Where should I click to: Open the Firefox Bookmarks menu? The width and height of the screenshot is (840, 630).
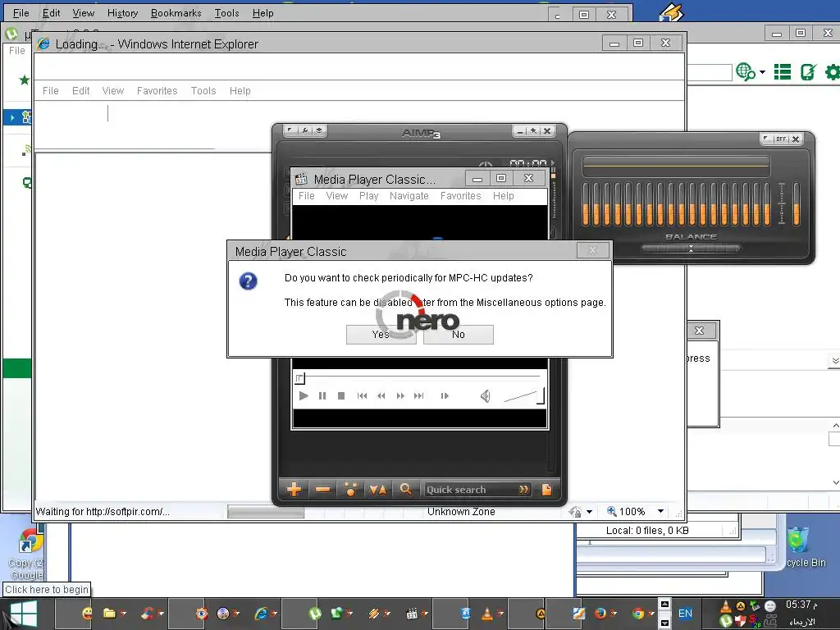coord(176,13)
